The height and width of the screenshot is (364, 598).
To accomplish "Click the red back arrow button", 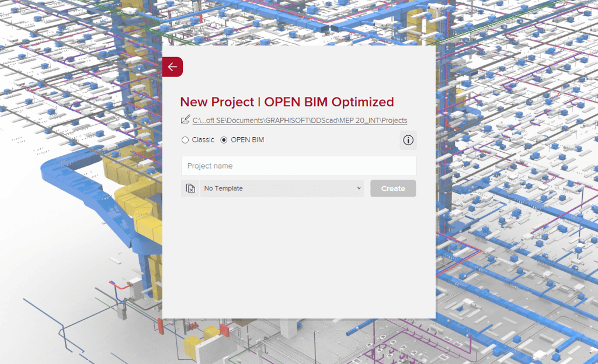I will click(x=172, y=67).
